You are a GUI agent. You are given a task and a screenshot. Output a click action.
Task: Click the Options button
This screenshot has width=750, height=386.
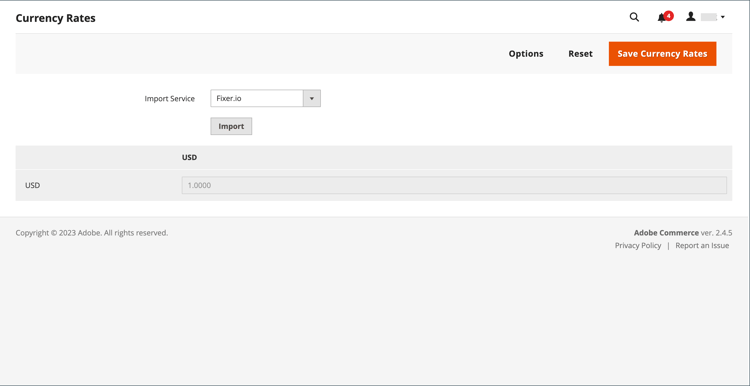[526, 54]
